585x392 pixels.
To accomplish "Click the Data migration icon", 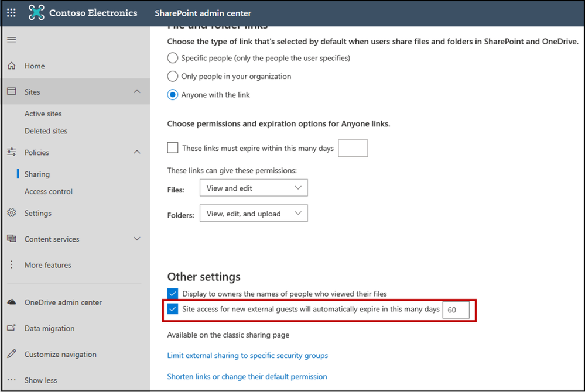I will tap(12, 328).
